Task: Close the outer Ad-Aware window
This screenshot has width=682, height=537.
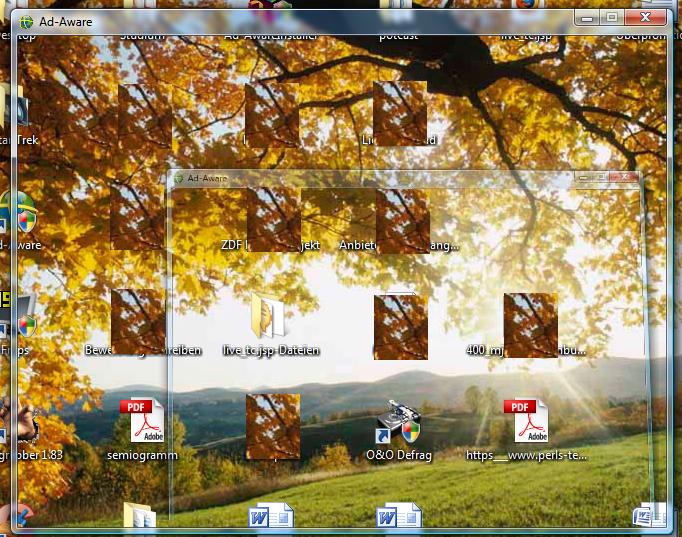Action: (x=645, y=18)
